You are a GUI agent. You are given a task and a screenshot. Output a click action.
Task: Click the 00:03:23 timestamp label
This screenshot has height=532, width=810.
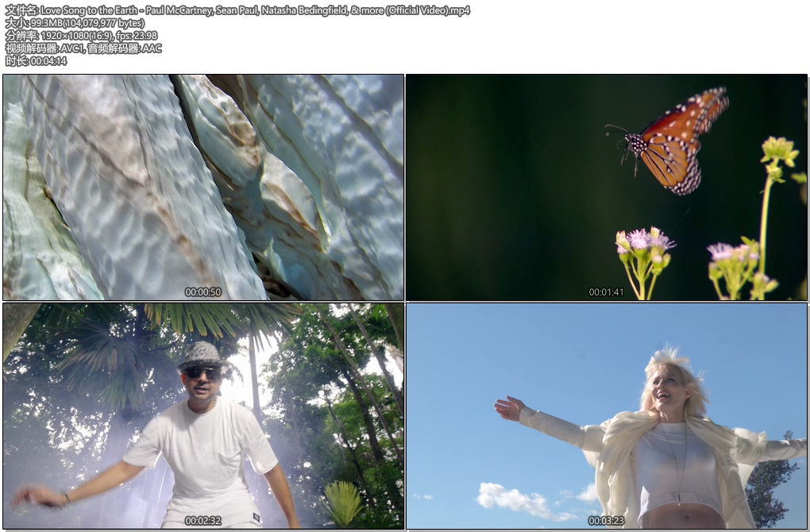[x=607, y=521]
